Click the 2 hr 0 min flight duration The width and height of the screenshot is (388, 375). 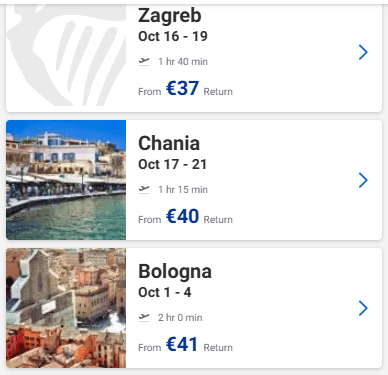[x=180, y=318]
